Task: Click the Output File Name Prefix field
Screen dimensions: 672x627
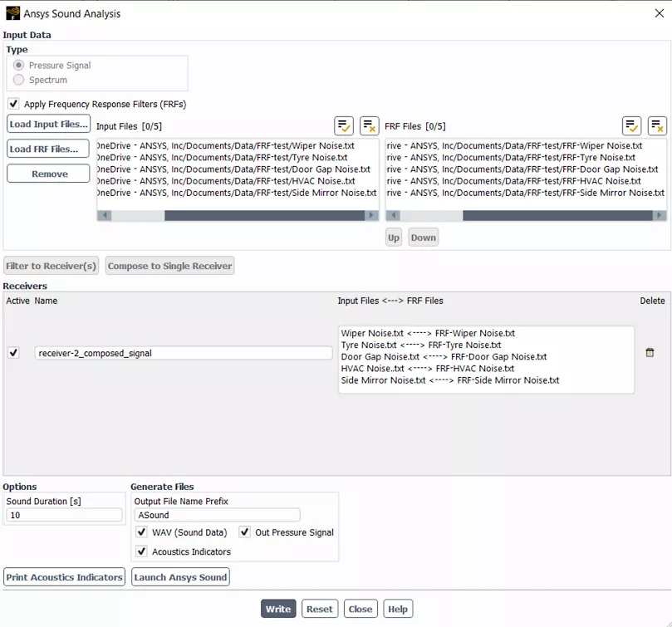Action: pyautogui.click(x=217, y=515)
